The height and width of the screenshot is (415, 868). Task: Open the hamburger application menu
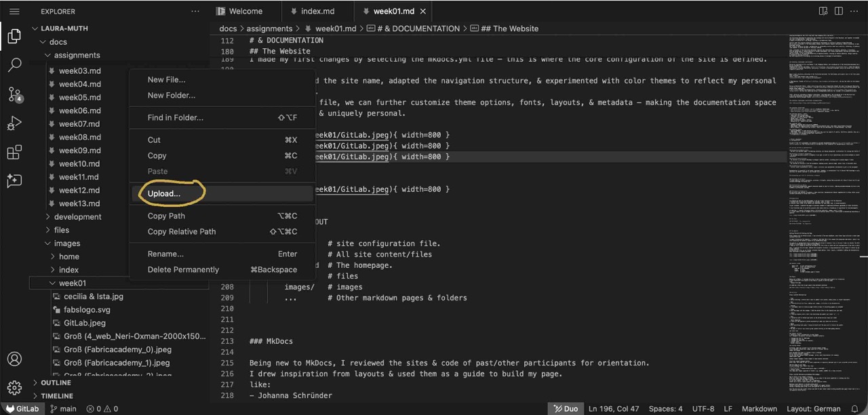(14, 12)
